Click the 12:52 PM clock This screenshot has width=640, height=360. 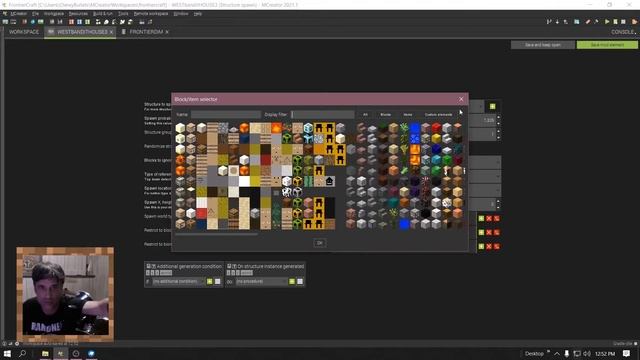click(605, 353)
